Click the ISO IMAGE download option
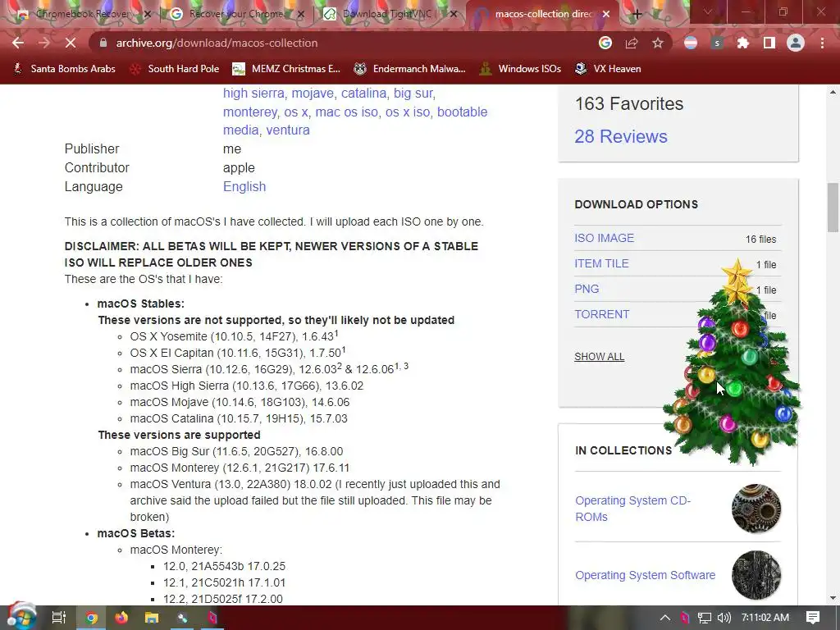Screen dimensions: 840x630 click(x=604, y=238)
